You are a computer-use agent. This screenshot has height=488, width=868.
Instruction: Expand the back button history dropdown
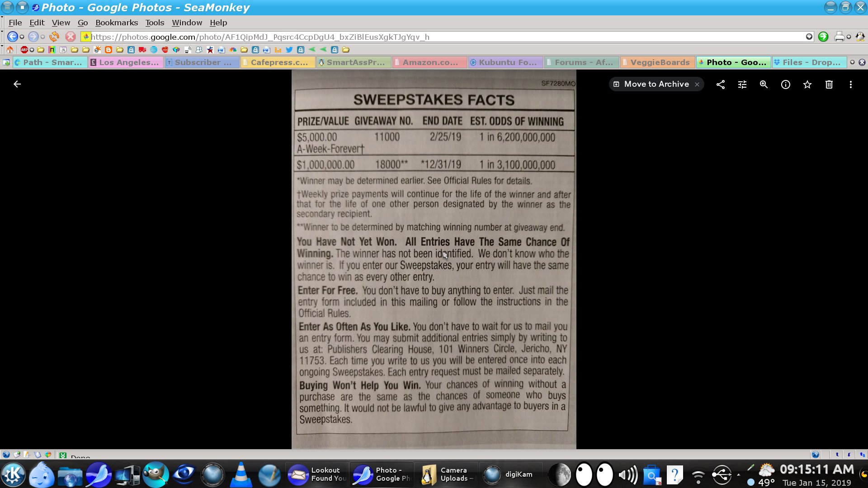pos(22,37)
